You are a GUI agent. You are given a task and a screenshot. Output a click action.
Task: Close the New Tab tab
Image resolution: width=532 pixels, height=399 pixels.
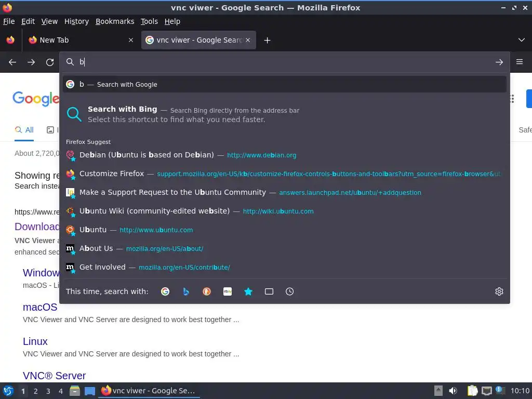tap(130, 40)
